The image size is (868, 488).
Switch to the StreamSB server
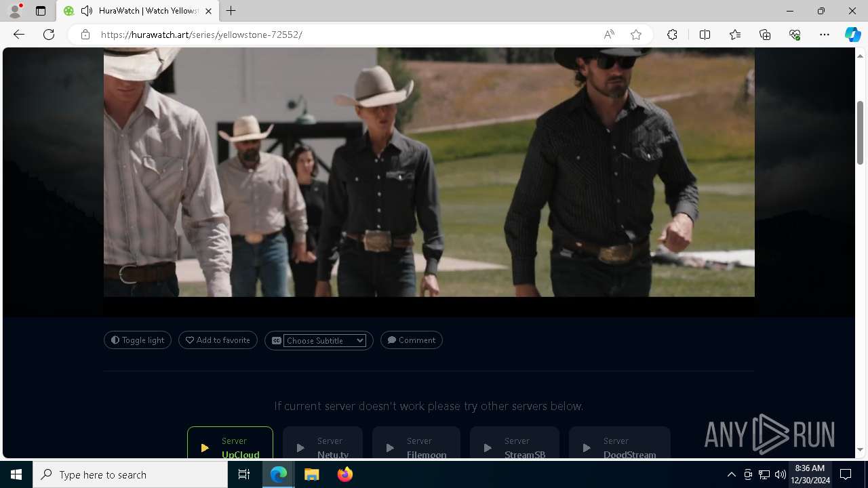tap(515, 443)
